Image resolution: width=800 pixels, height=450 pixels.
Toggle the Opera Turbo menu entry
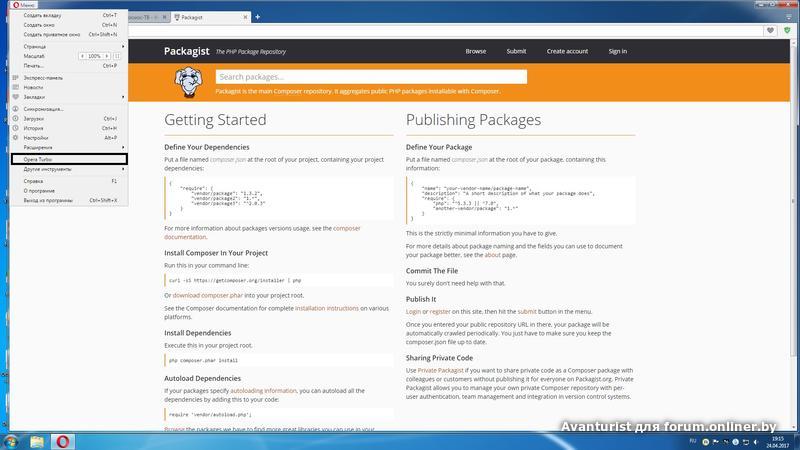[69, 159]
